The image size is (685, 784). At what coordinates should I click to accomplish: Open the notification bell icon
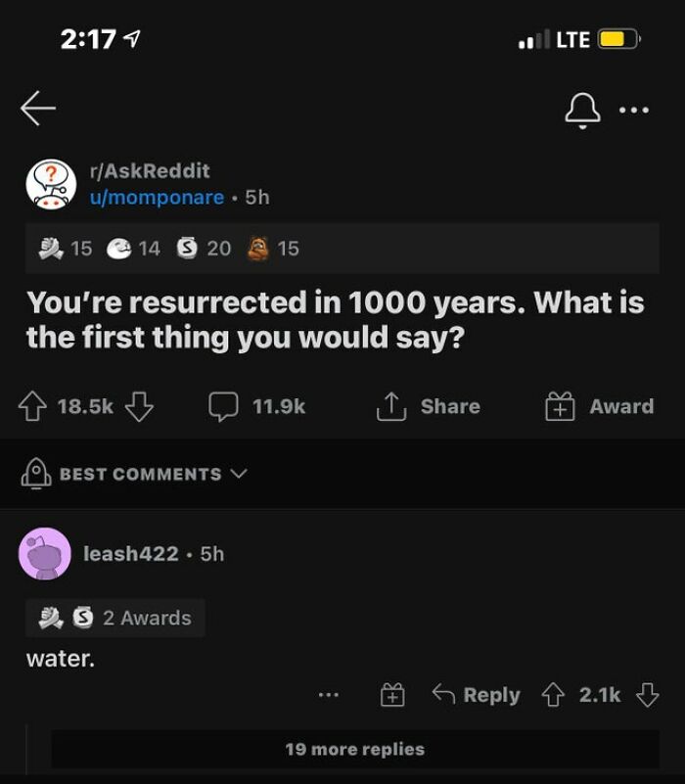[x=581, y=108]
